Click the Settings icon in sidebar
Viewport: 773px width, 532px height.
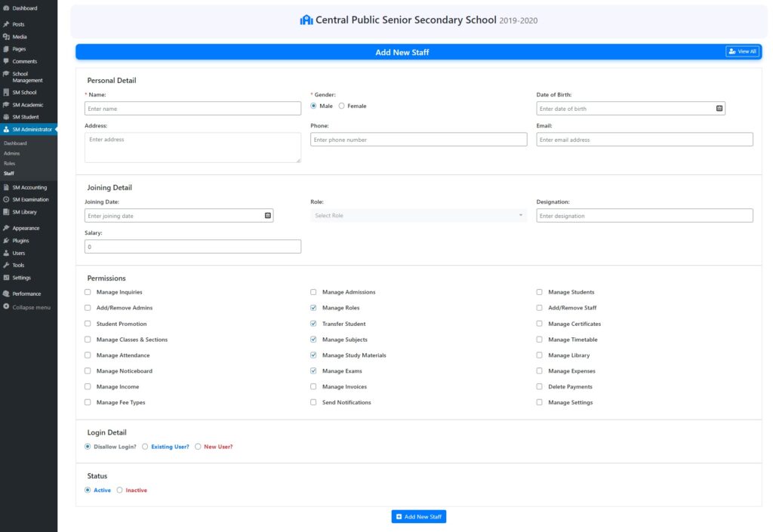click(6, 278)
